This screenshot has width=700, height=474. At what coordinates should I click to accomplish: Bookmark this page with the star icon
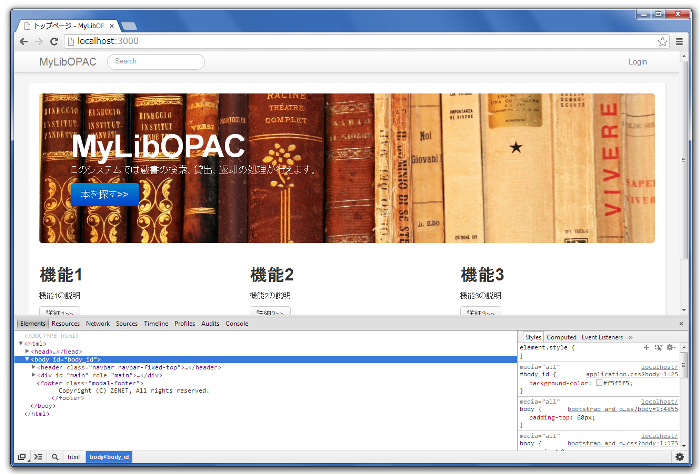662,42
